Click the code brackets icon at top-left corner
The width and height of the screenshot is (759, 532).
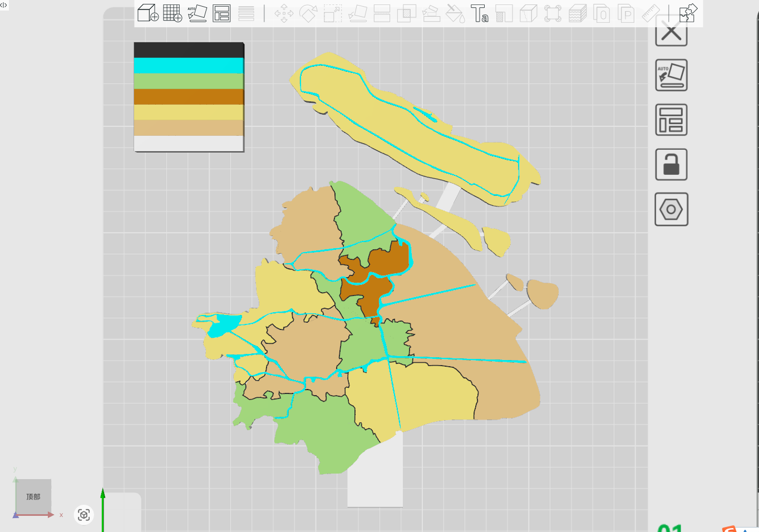pos(4,5)
